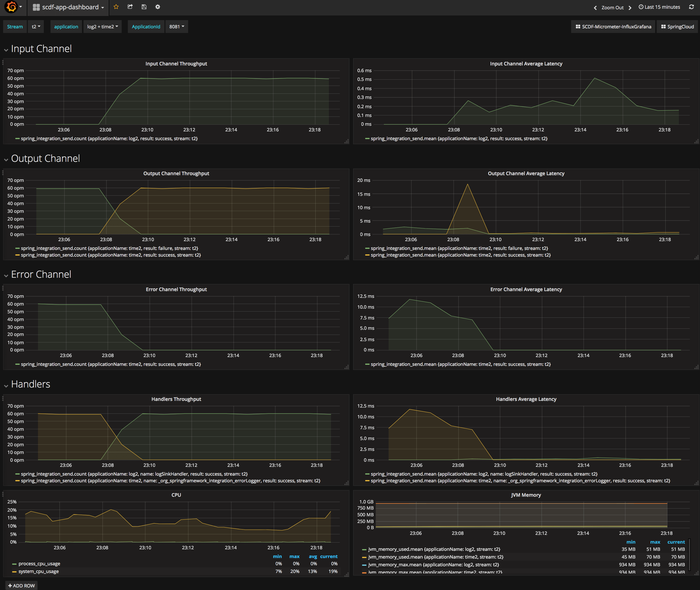The image size is (700, 590).
Task: Shift time range back with left arrow
Action: (595, 8)
